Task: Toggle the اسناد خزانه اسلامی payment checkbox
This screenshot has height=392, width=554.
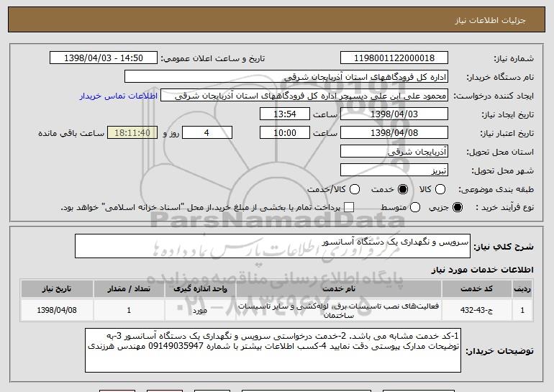Action: click(349, 207)
